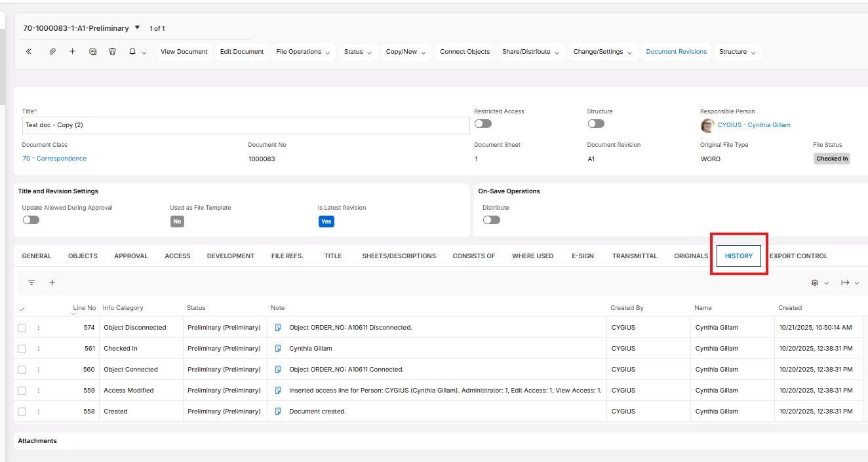Click the delete trash can icon

point(112,52)
